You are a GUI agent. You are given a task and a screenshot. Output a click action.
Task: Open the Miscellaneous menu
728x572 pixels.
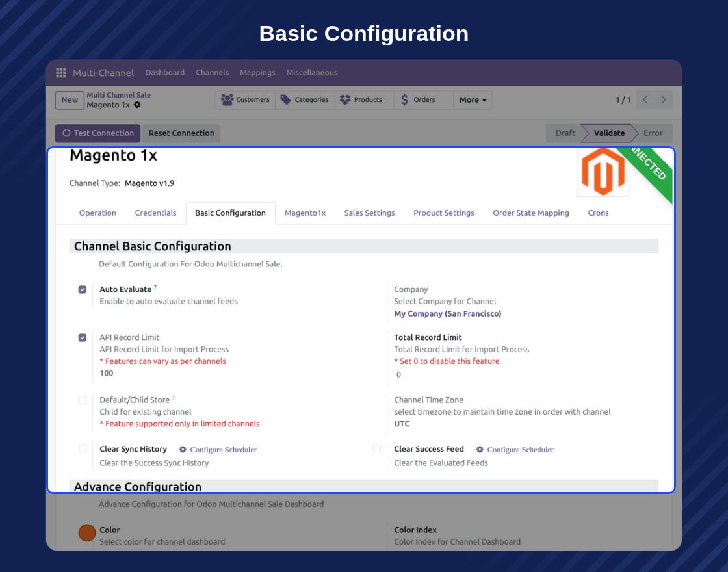coord(311,72)
